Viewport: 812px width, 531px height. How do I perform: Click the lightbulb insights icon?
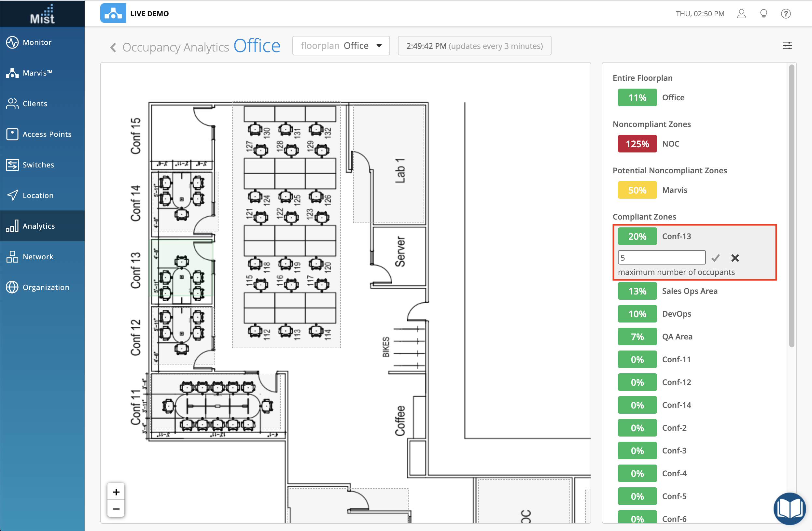[763, 14]
